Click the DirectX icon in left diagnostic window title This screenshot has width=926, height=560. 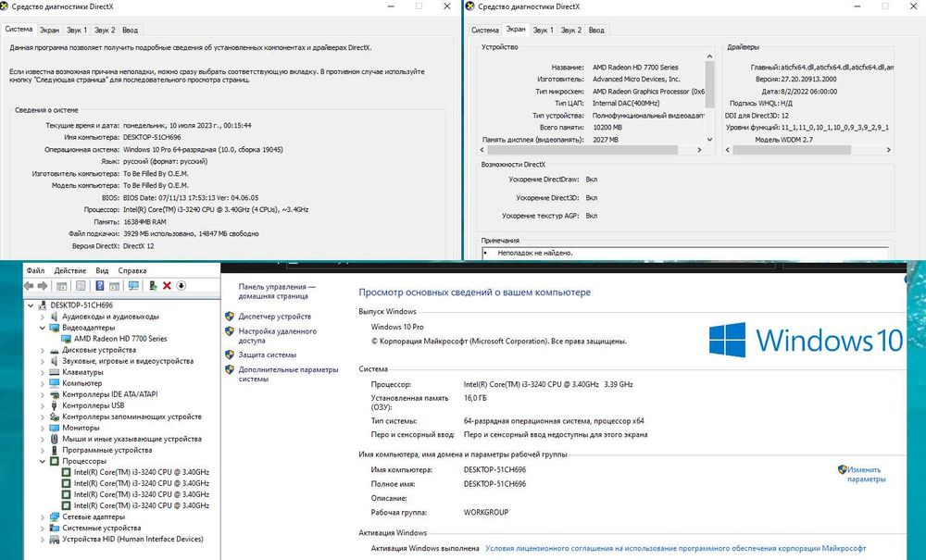tap(4, 6)
